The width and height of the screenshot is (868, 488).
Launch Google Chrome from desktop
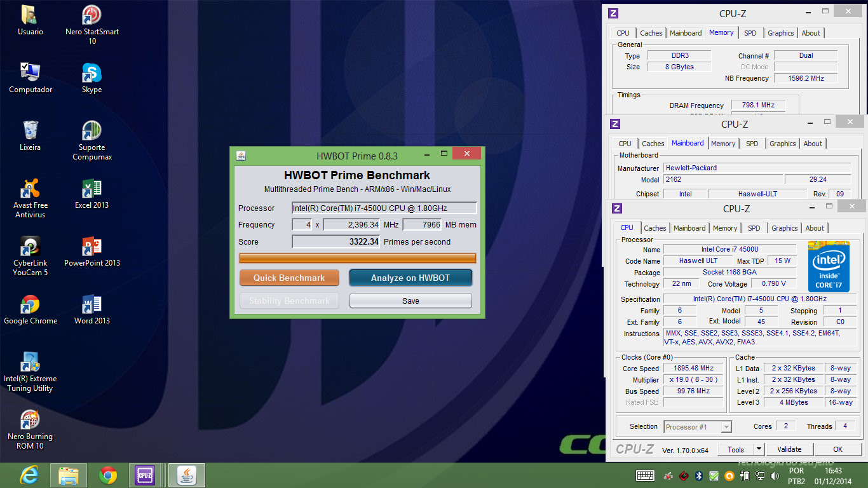pyautogui.click(x=31, y=309)
